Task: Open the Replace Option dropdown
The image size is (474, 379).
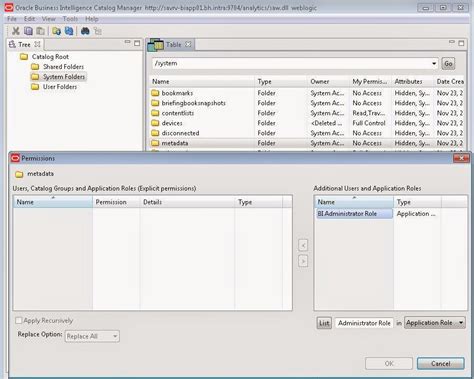Action: pyautogui.click(x=92, y=336)
